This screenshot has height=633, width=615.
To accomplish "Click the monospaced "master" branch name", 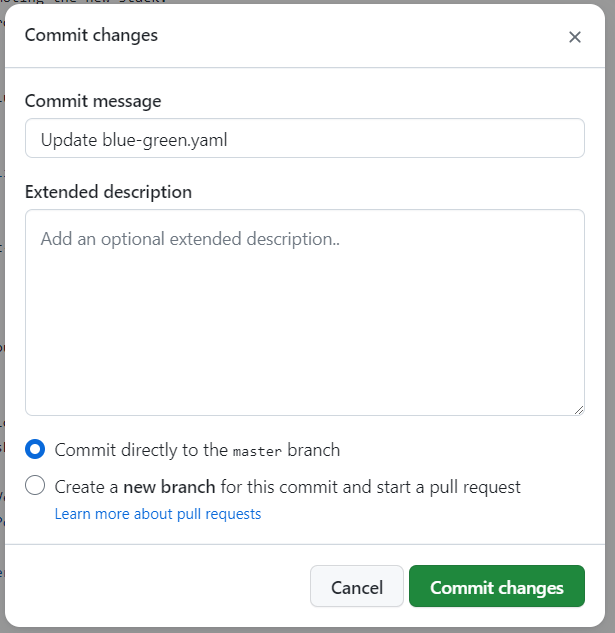I will pos(257,451).
